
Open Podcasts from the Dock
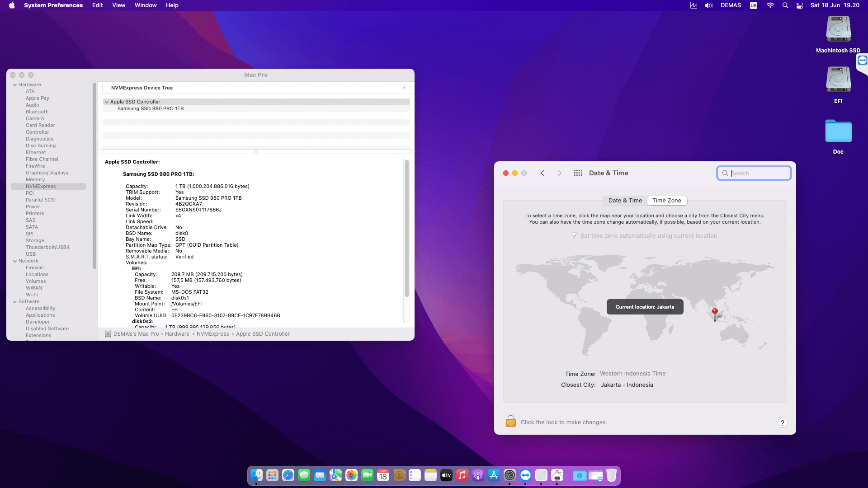478,475
